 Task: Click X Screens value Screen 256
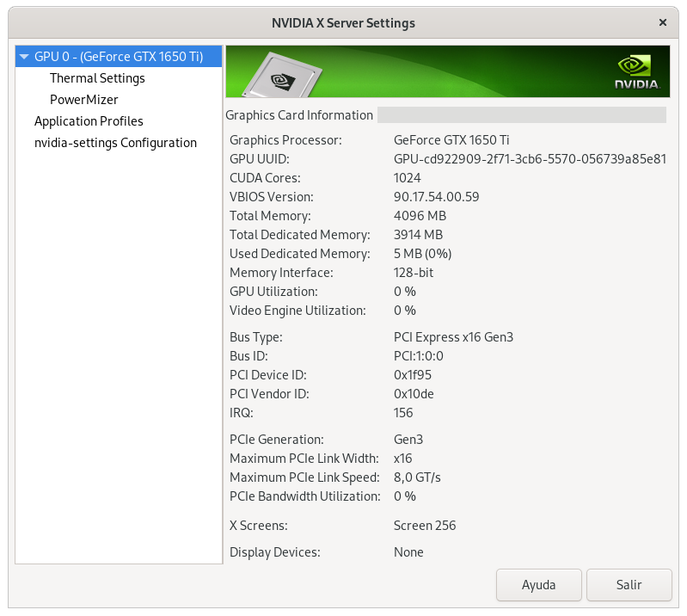(x=425, y=526)
